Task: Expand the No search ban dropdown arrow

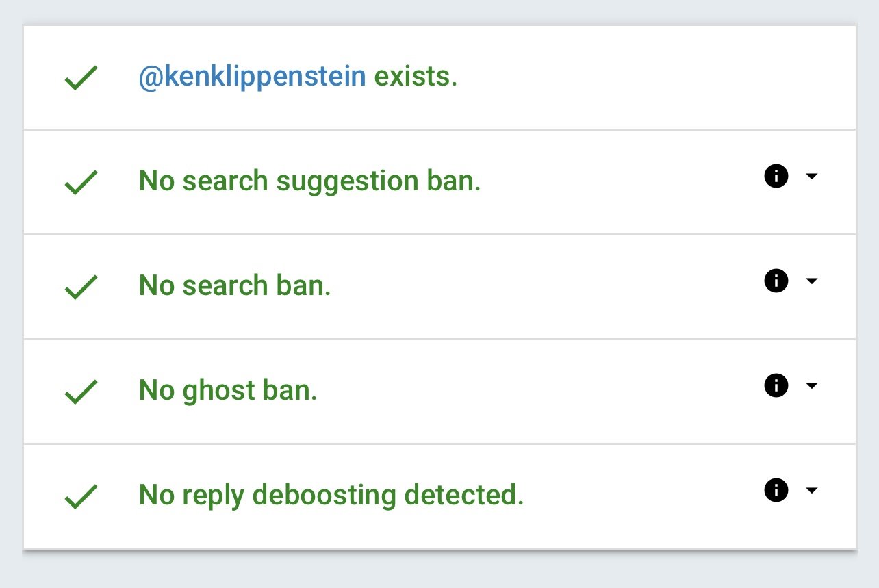Action: (812, 281)
